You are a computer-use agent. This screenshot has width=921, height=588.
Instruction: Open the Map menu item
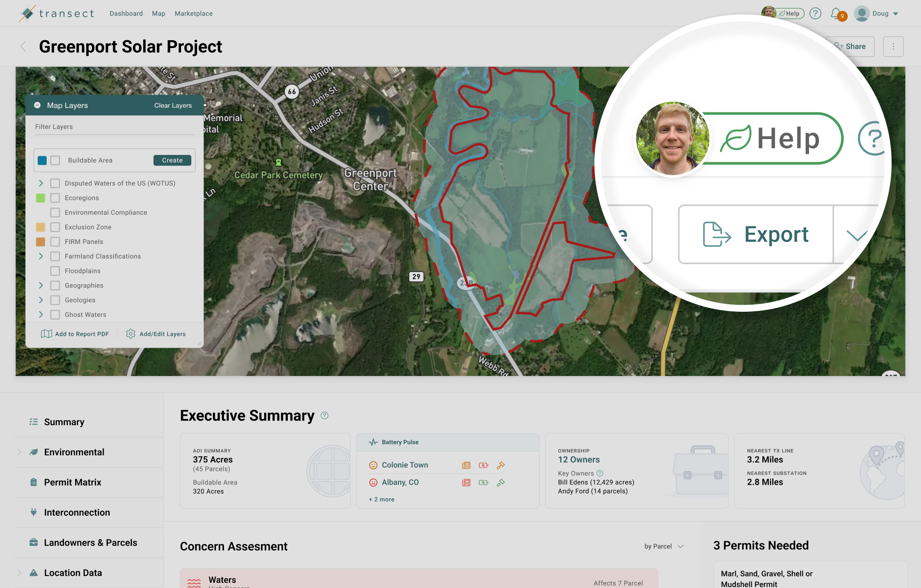tap(159, 14)
